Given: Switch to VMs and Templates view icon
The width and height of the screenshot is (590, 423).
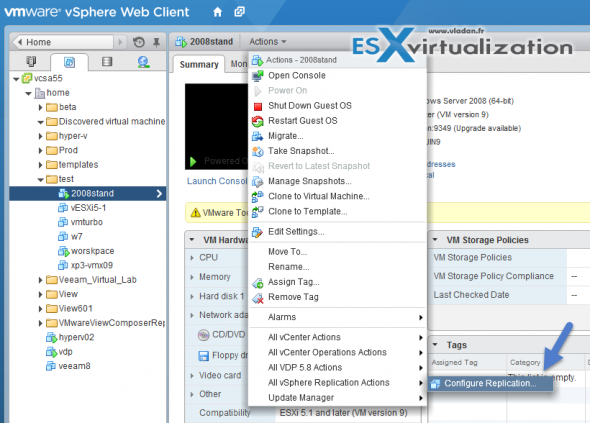Looking at the screenshot, I should point(69,62).
